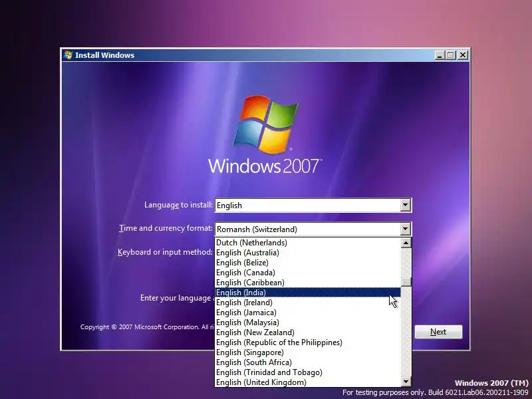
Task: Click the Next button
Action: coord(438,331)
